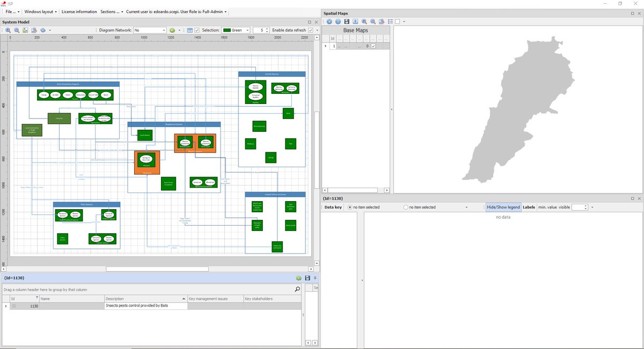Open the data key item dropdown arrow
The width and height of the screenshot is (644, 349).
coord(467,207)
